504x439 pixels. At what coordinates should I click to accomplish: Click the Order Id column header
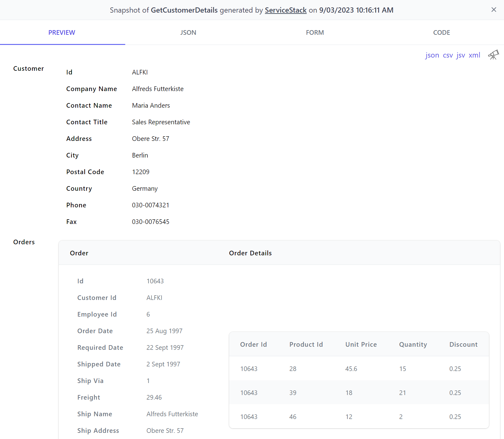click(x=254, y=345)
